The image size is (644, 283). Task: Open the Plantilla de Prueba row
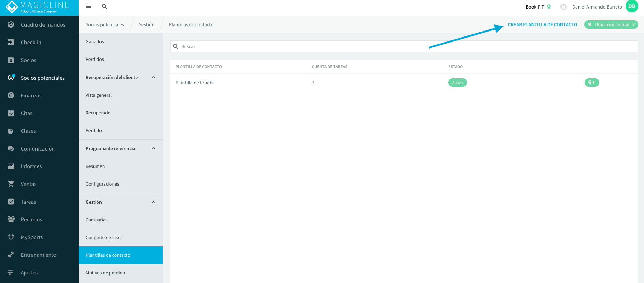click(x=404, y=83)
